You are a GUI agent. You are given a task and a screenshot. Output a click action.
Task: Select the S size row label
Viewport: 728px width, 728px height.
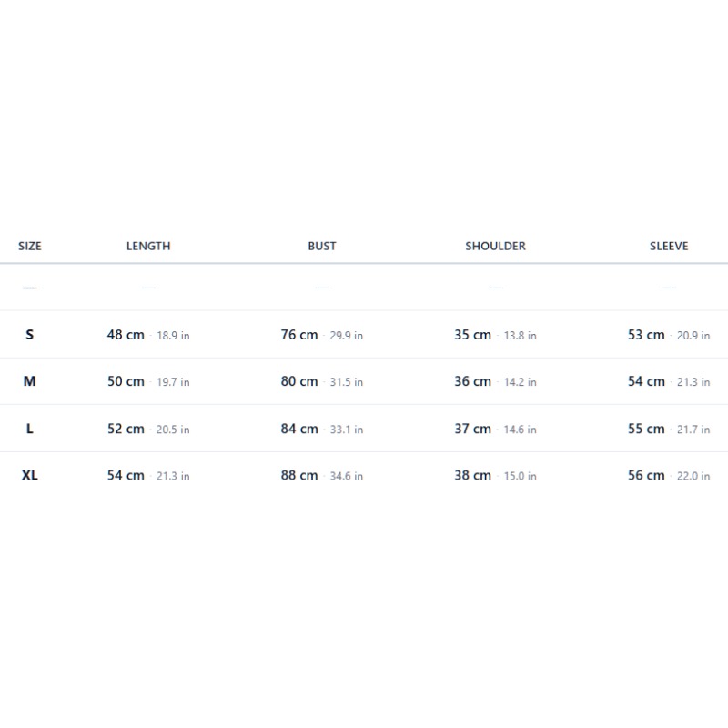[30, 335]
